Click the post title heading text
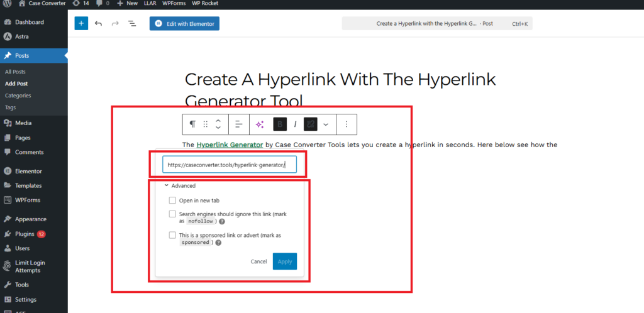This screenshot has width=644, height=313. pos(340,90)
